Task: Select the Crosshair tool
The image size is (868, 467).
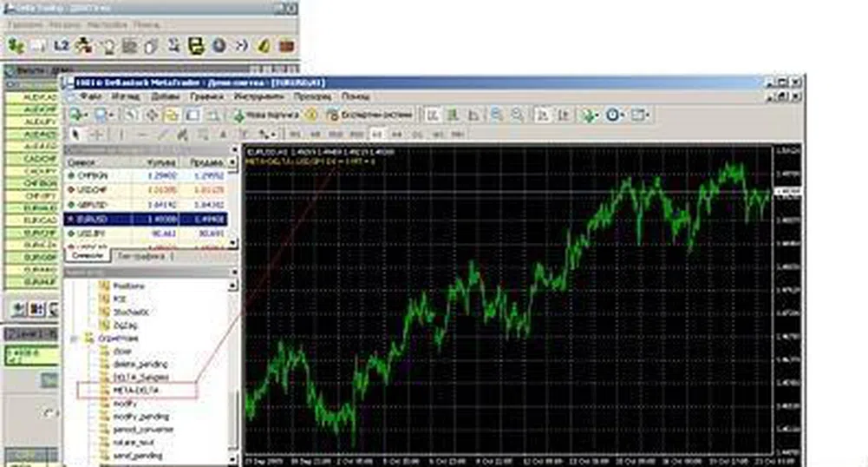Action: [96, 134]
